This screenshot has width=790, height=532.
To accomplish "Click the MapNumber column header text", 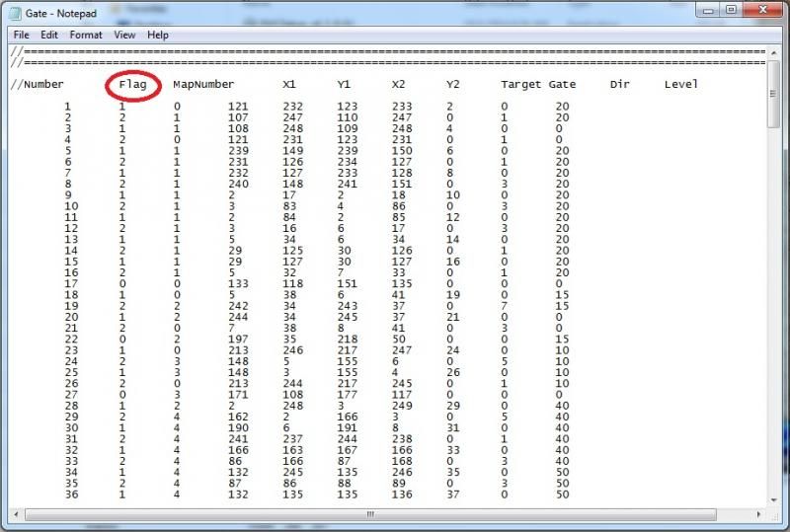I will (202, 85).
